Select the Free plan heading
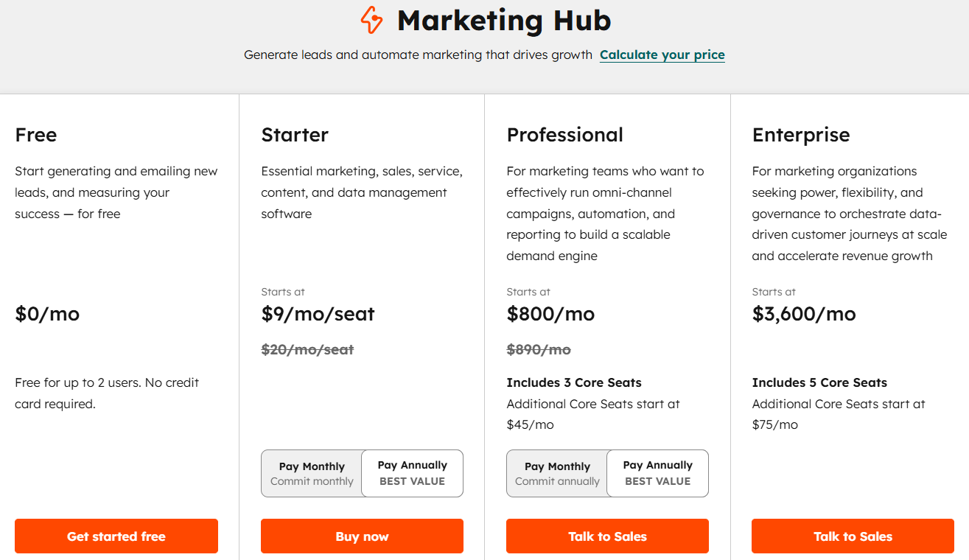The height and width of the screenshot is (560, 969). pos(36,135)
